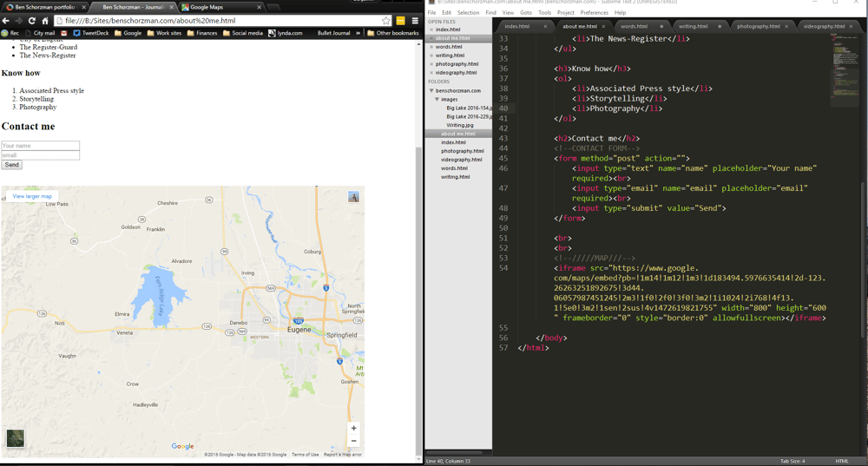868x466 pixels.
Task: Click the browser page vertical scrollbar
Action: pos(419,302)
